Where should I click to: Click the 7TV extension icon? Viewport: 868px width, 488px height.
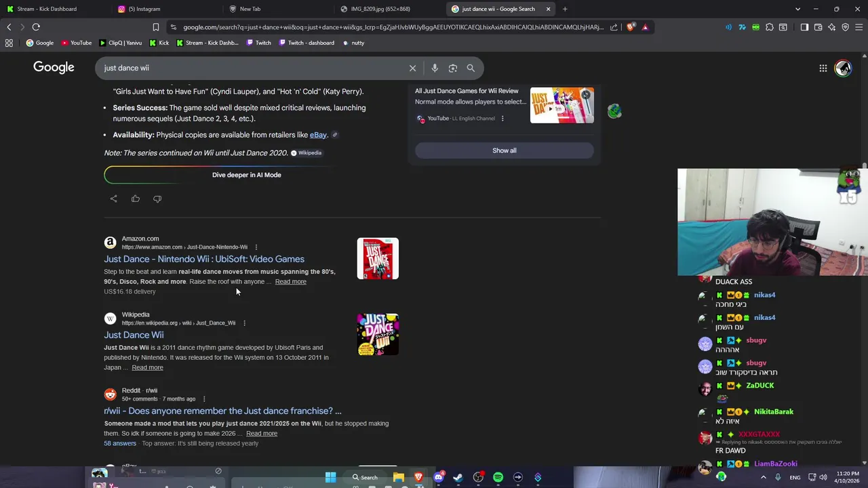(742, 27)
